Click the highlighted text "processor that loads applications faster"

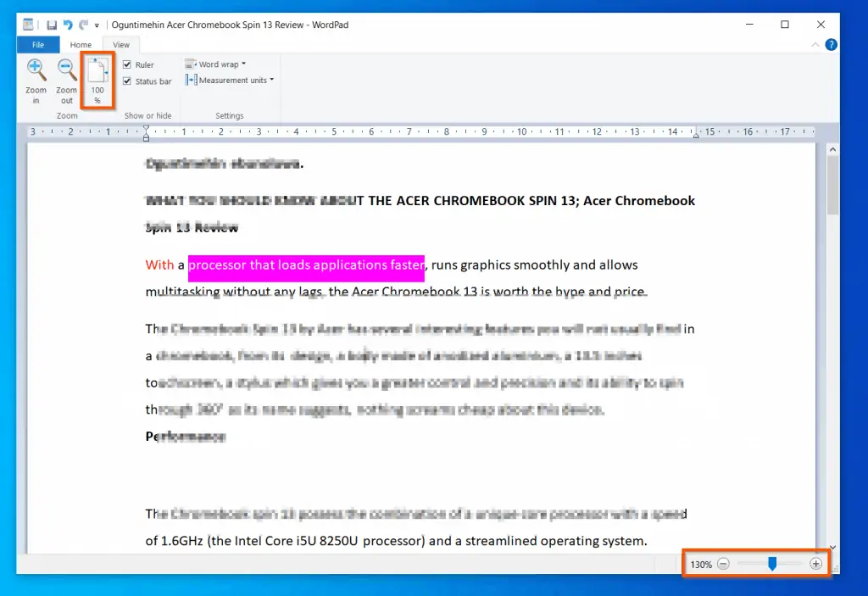306,265
